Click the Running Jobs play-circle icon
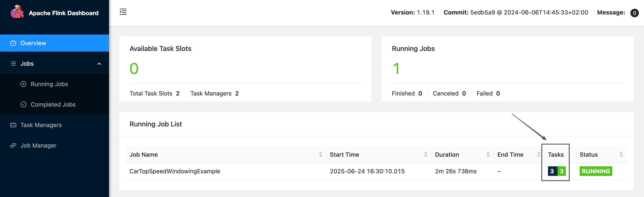 coord(23,84)
